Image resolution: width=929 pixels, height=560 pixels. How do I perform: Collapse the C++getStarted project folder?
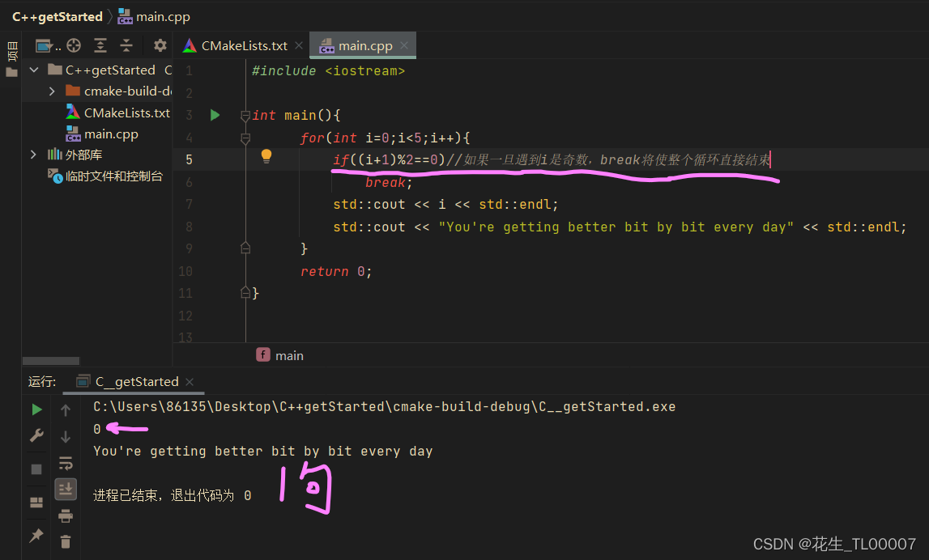[x=33, y=70]
